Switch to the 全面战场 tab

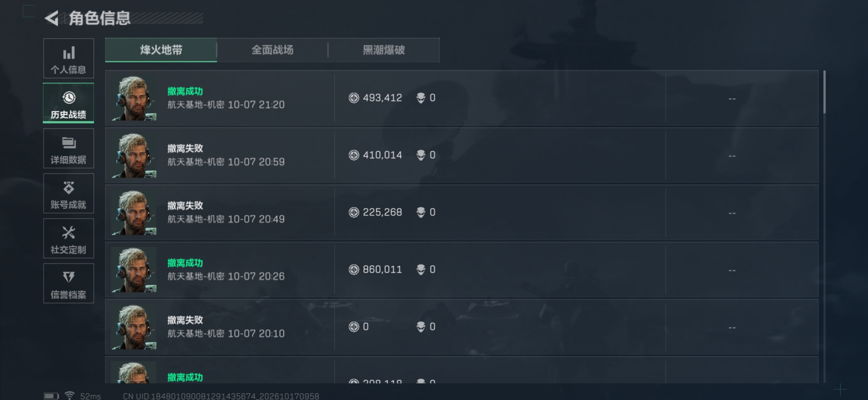(273, 50)
